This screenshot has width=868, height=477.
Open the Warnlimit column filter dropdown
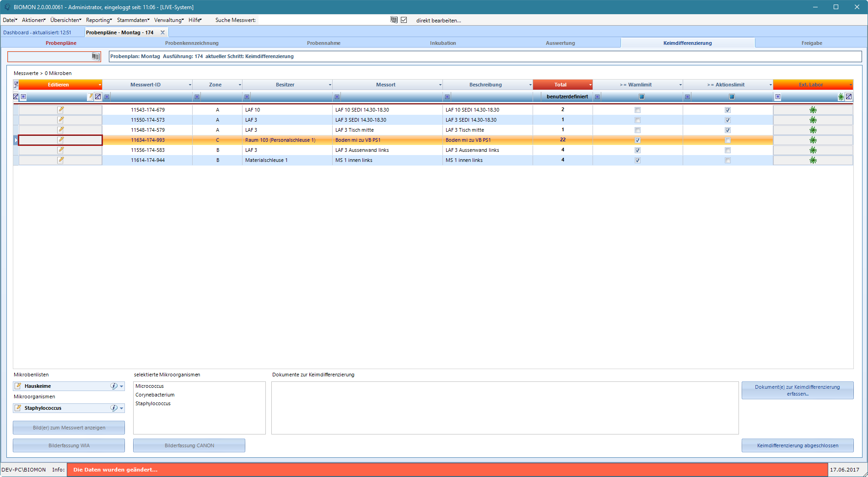[x=680, y=85]
